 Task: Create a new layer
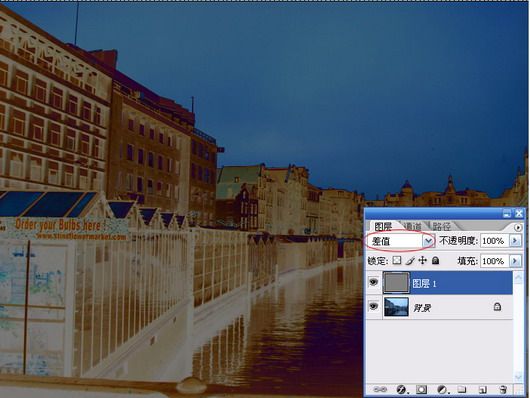483,390
